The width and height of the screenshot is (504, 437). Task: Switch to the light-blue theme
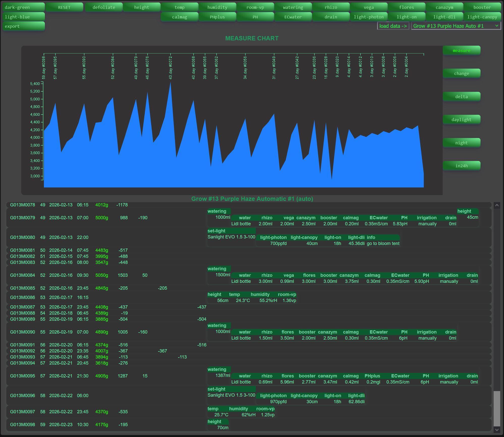[x=23, y=17]
